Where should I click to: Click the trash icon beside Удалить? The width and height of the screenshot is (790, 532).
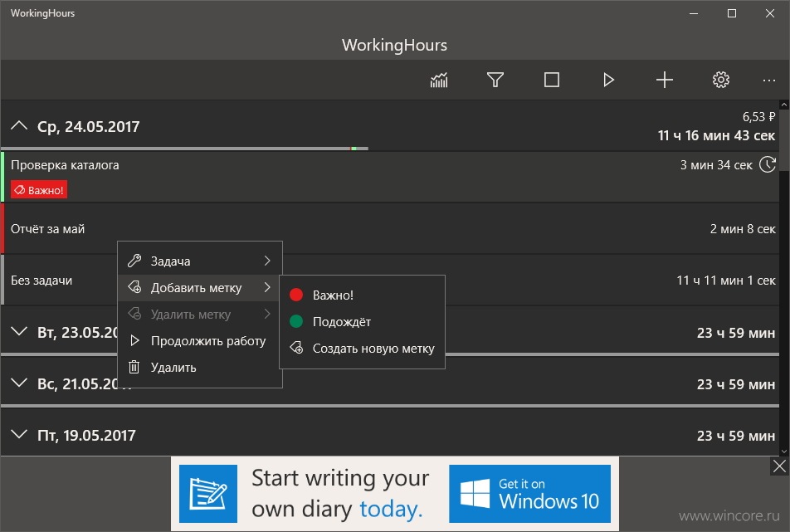pyautogui.click(x=134, y=367)
